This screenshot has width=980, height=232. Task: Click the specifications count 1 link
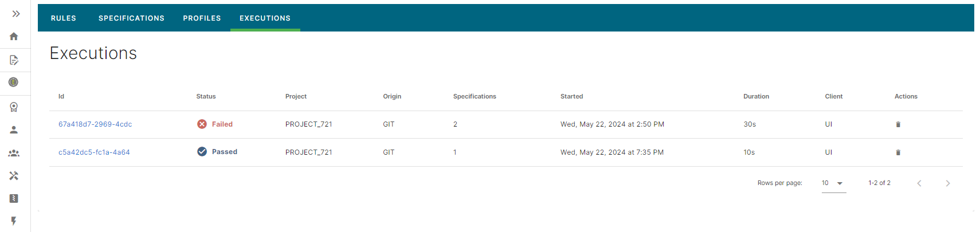click(x=455, y=152)
